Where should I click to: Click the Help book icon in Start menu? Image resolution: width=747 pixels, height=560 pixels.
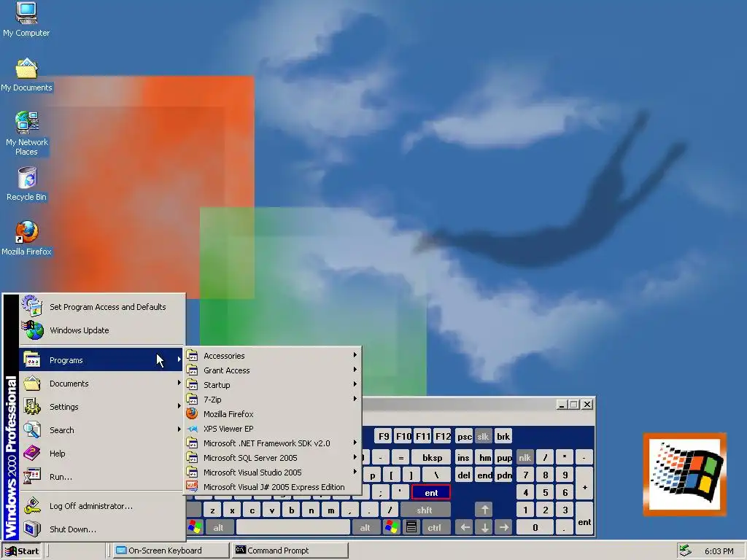tap(32, 453)
